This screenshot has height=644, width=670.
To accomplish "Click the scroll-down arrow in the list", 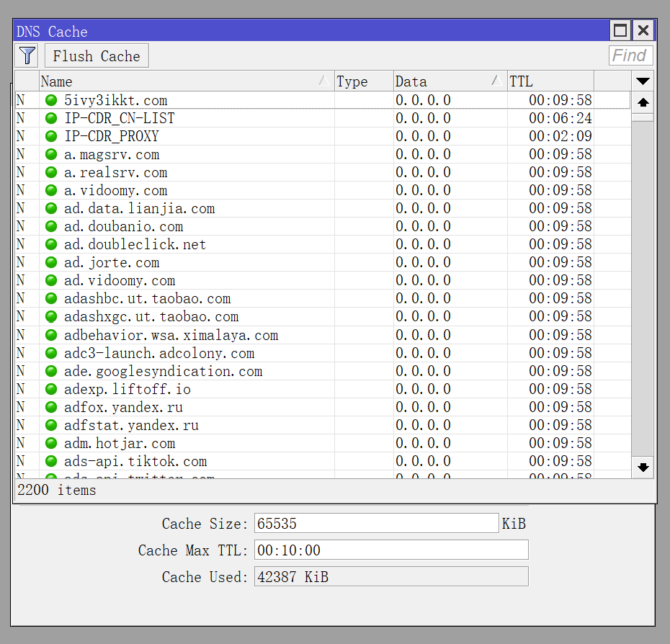I will click(643, 468).
